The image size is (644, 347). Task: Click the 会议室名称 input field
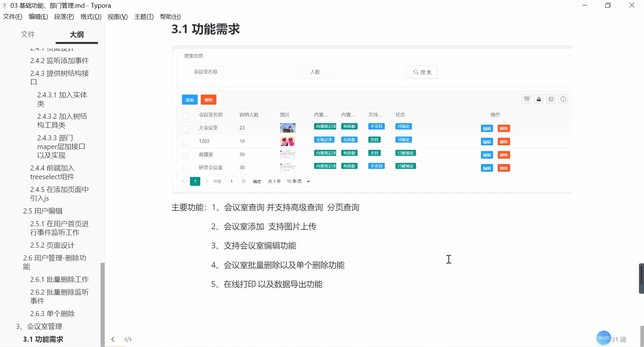point(256,72)
